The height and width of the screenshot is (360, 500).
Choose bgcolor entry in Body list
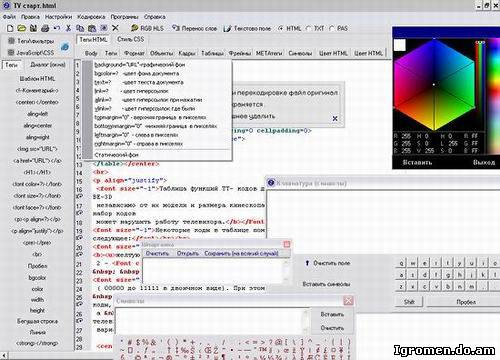[137, 74]
